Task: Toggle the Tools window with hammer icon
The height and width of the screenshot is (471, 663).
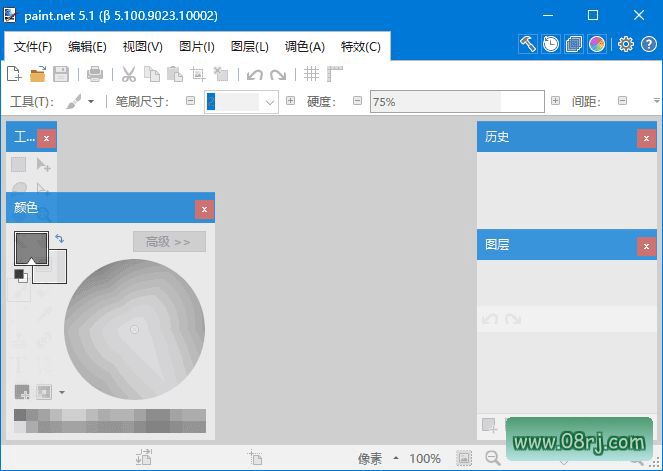Action: coord(528,44)
